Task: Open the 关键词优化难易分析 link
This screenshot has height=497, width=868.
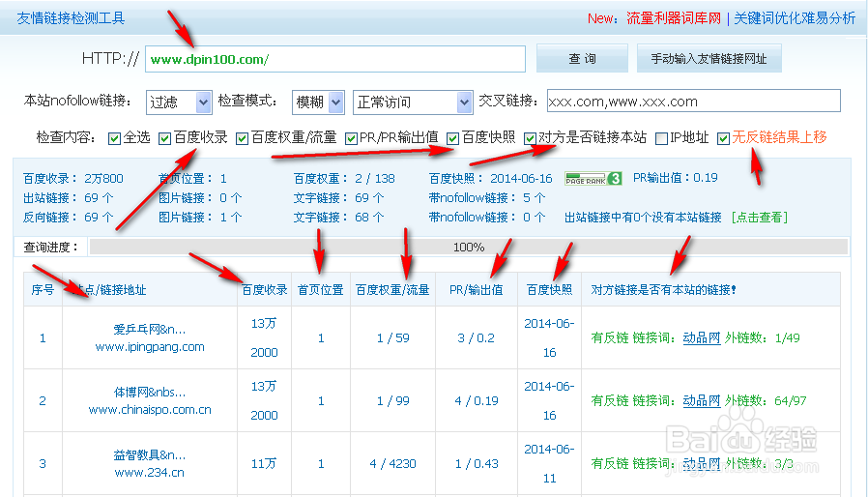Action: click(795, 18)
